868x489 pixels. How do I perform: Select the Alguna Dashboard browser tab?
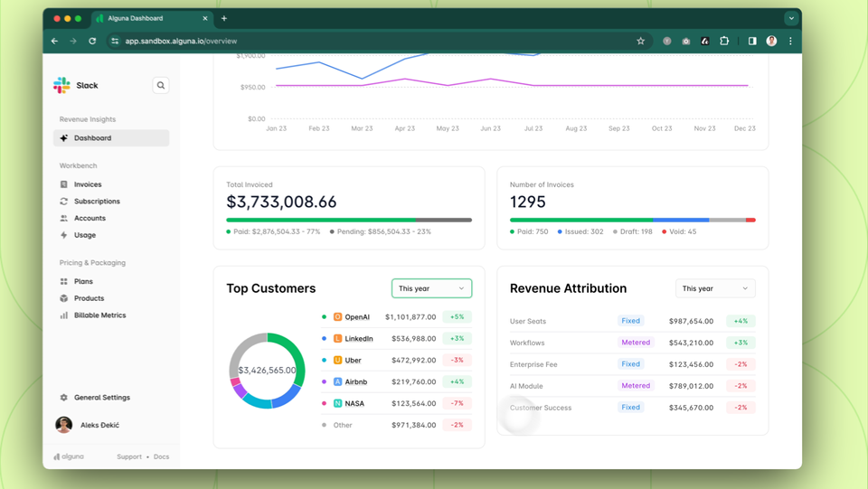(x=151, y=18)
